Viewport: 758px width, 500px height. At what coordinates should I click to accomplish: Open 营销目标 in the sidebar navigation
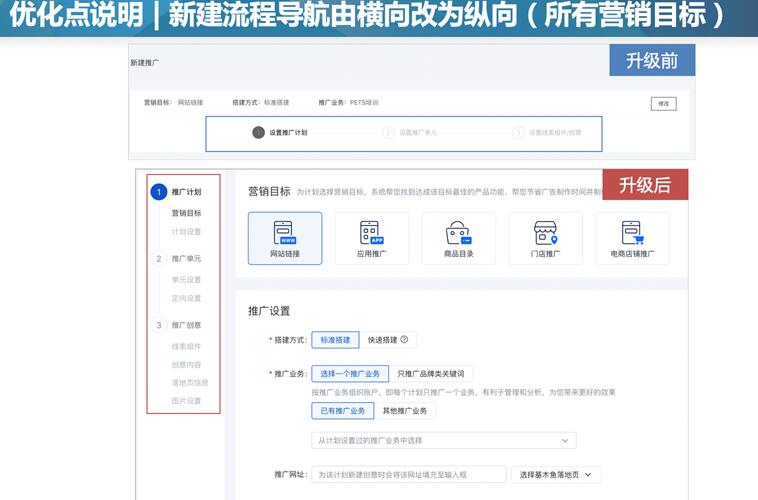click(187, 213)
